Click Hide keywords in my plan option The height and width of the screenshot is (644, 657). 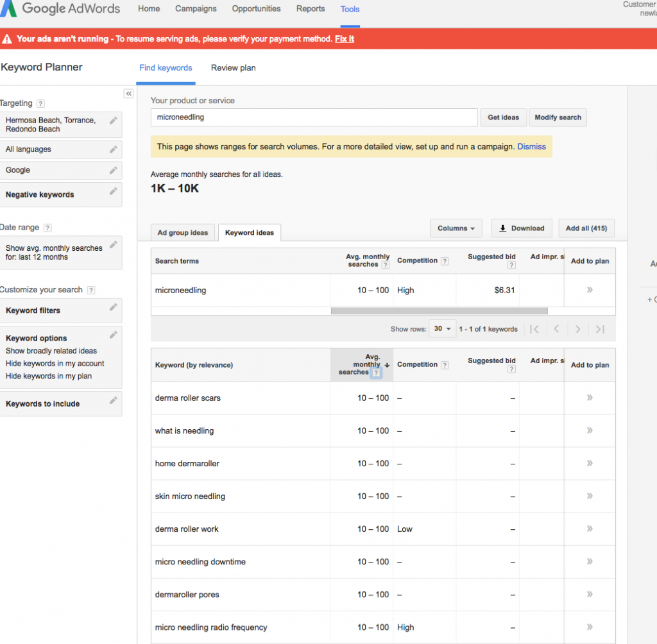click(x=49, y=377)
